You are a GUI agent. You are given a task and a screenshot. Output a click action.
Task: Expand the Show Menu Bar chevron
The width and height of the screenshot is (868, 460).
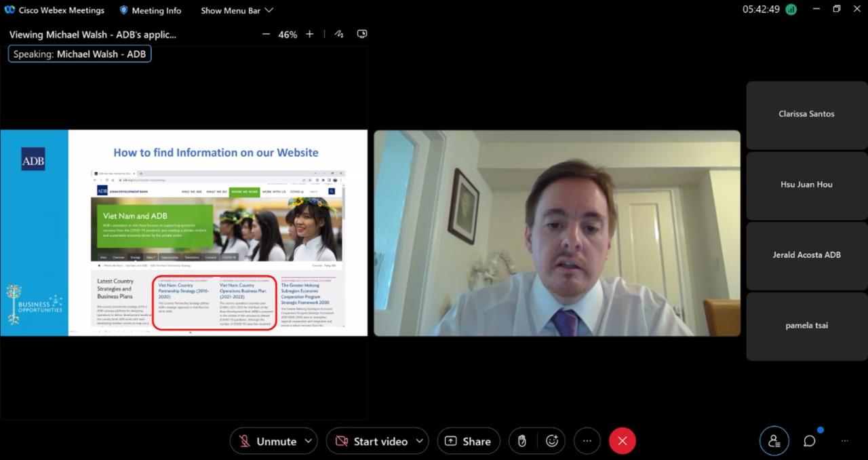coord(269,10)
